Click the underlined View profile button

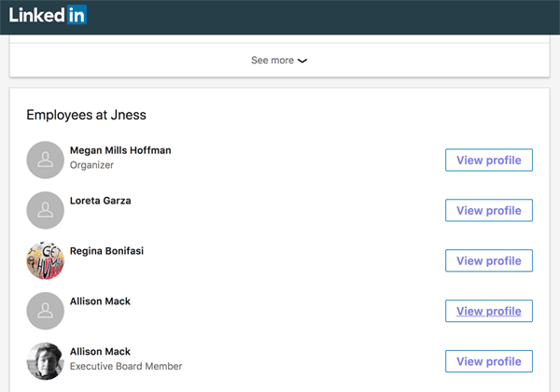point(489,311)
